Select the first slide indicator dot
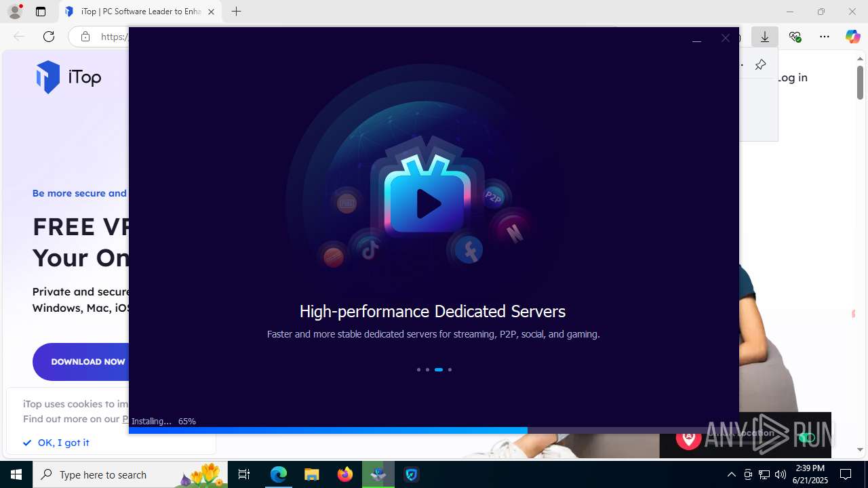The width and height of the screenshot is (868, 488). [x=418, y=369]
